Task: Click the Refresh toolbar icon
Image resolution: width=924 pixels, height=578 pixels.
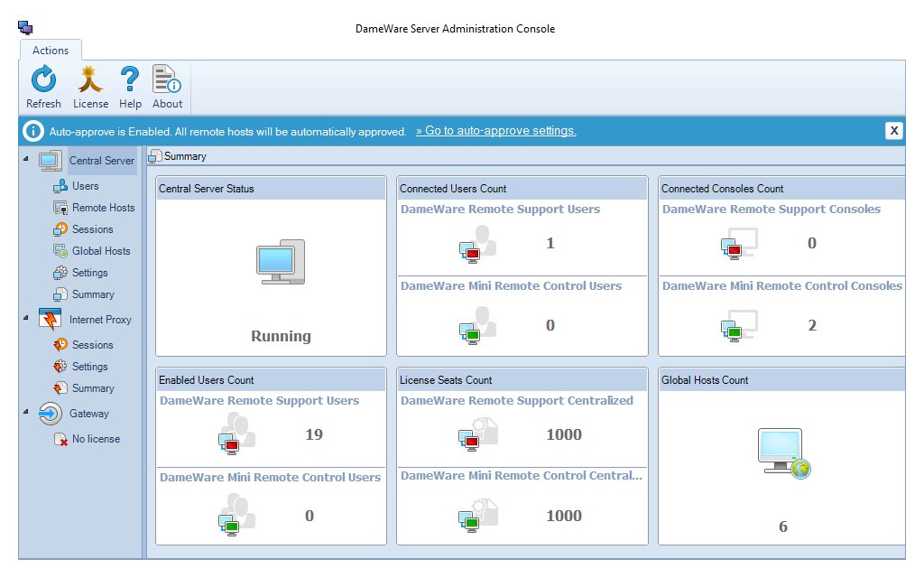Action: click(x=42, y=86)
